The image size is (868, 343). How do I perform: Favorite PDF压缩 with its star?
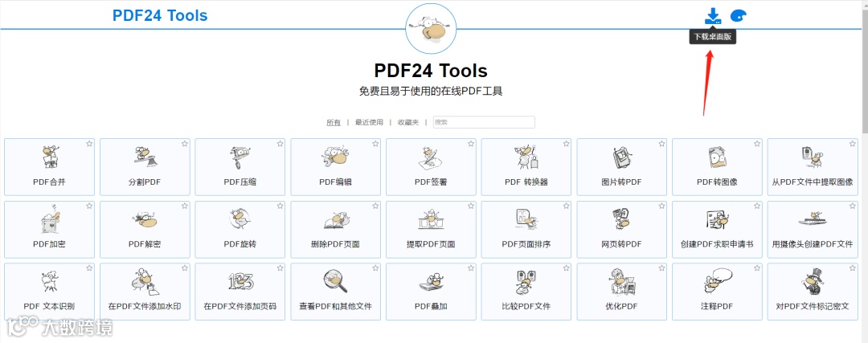pos(280,144)
